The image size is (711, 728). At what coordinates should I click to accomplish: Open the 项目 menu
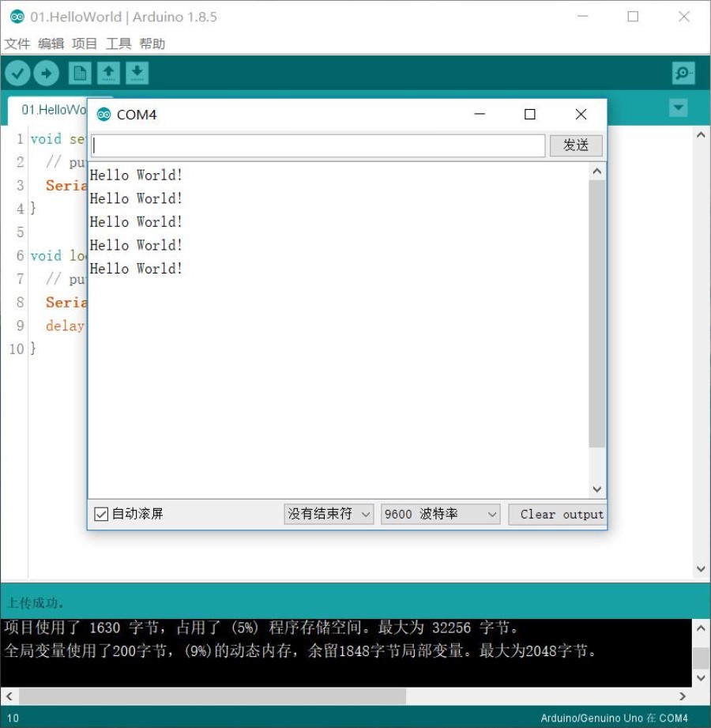tap(85, 43)
